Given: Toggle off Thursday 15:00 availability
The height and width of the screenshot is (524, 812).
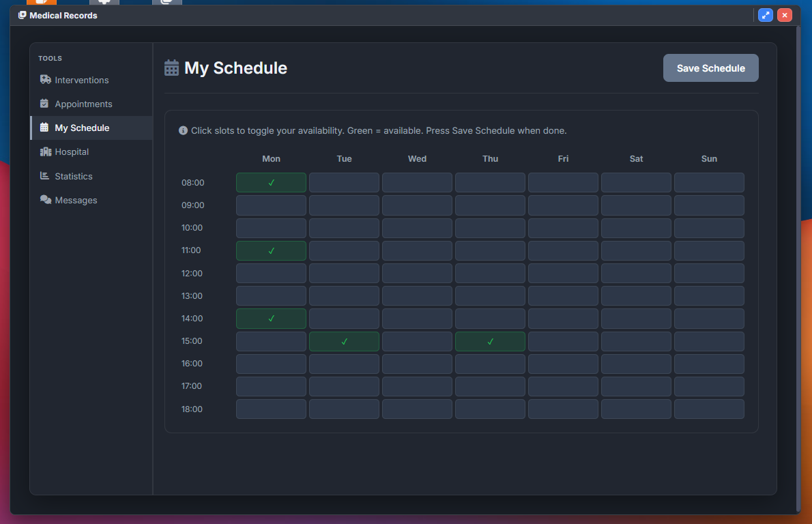Looking at the screenshot, I should (490, 341).
